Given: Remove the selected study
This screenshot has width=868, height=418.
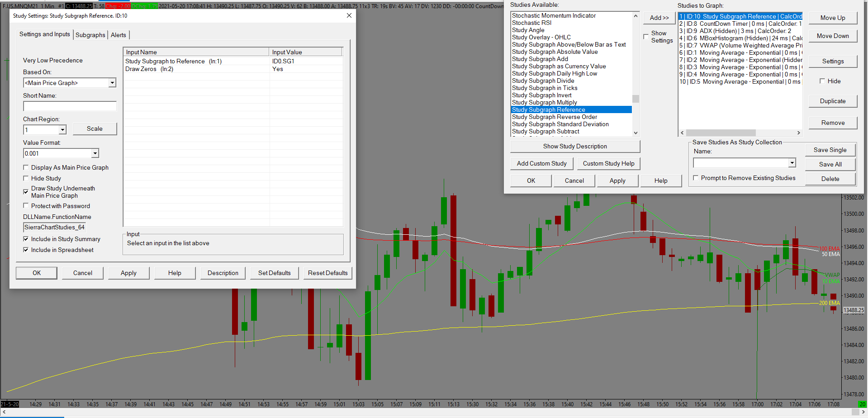Looking at the screenshot, I should [x=833, y=123].
